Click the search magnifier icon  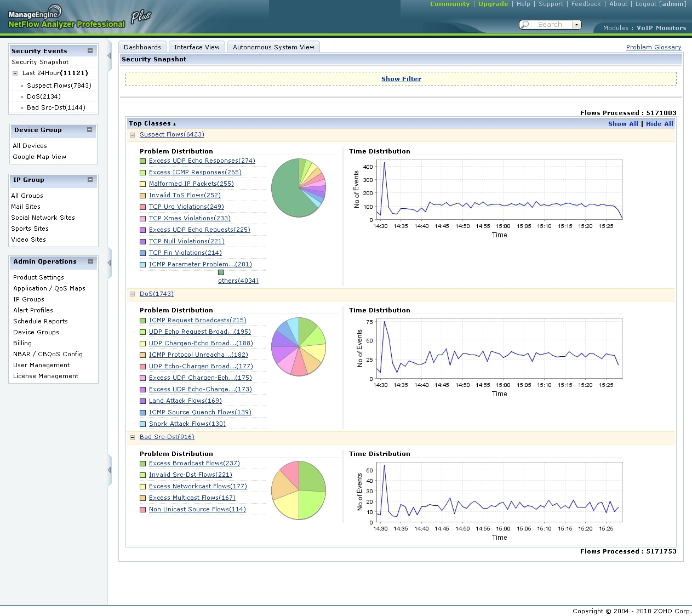pos(525,25)
